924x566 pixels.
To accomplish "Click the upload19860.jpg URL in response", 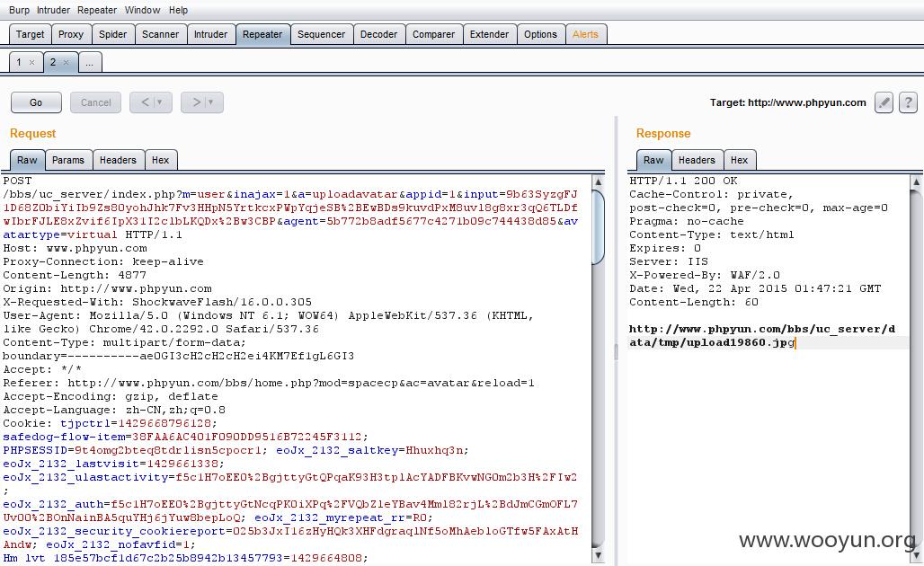I will click(762, 336).
